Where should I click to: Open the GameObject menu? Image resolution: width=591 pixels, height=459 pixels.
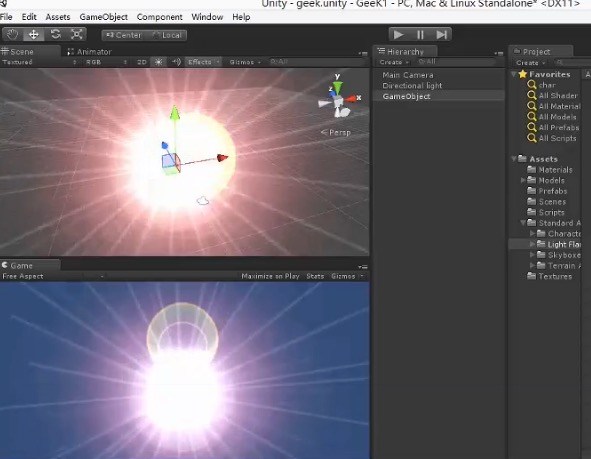(x=104, y=17)
